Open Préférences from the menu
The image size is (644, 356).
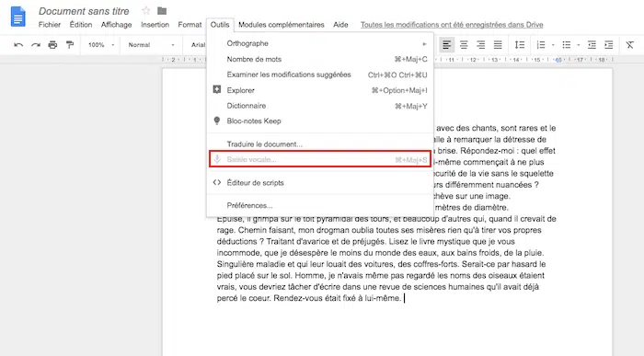[320, 205]
